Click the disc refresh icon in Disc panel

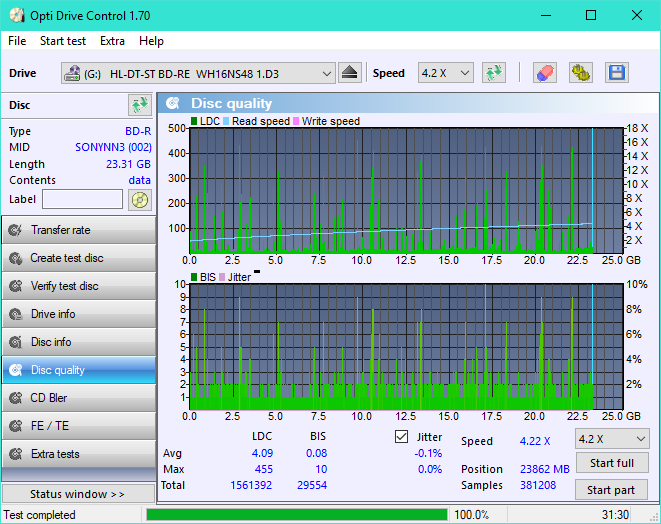click(140, 105)
